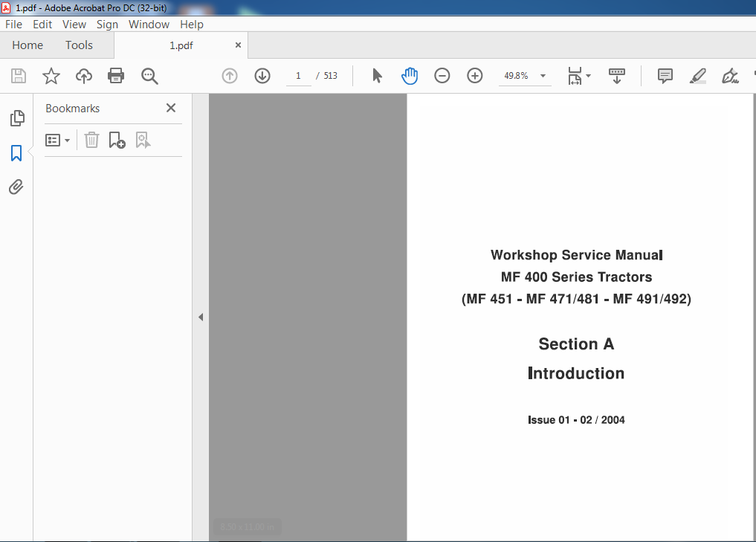756x542 pixels.
Task: Print the document with printer icon
Action: pos(116,76)
